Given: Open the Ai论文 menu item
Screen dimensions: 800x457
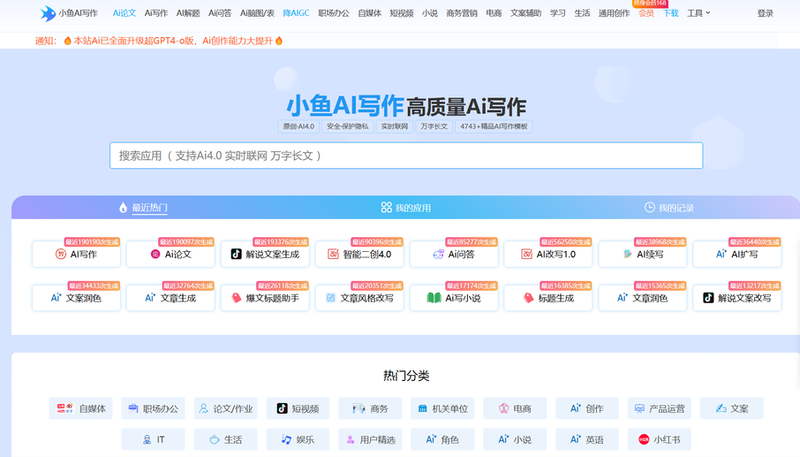Looking at the screenshot, I should pyautogui.click(x=124, y=13).
